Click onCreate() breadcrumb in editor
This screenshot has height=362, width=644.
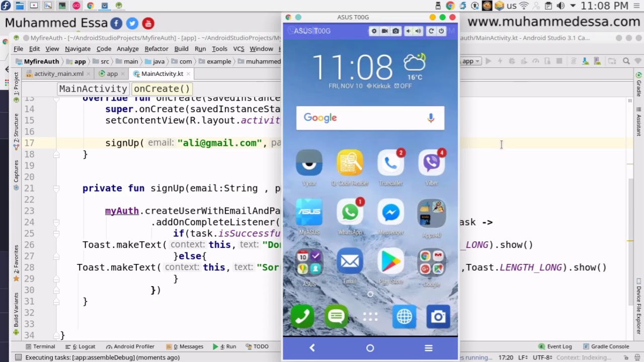click(x=162, y=89)
